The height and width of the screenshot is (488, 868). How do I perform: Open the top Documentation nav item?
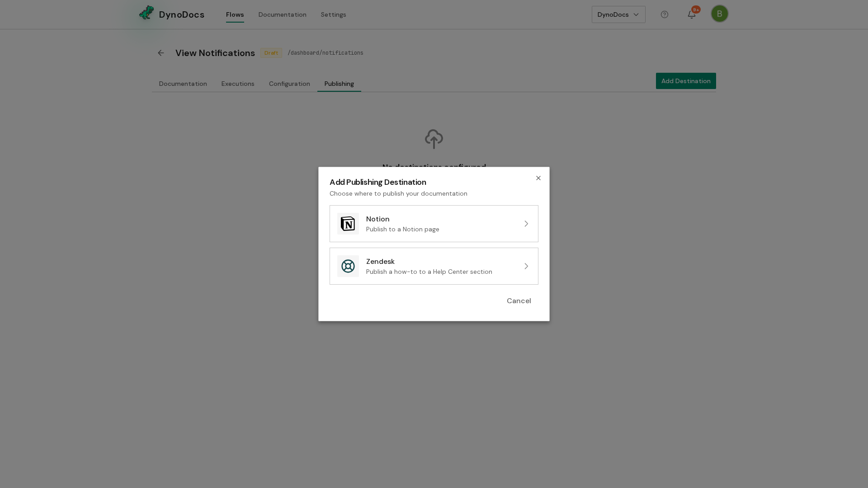[283, 14]
